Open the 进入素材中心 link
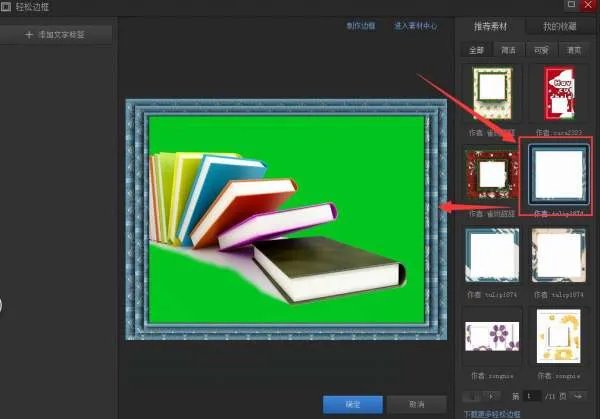The width and height of the screenshot is (600, 419). (416, 26)
